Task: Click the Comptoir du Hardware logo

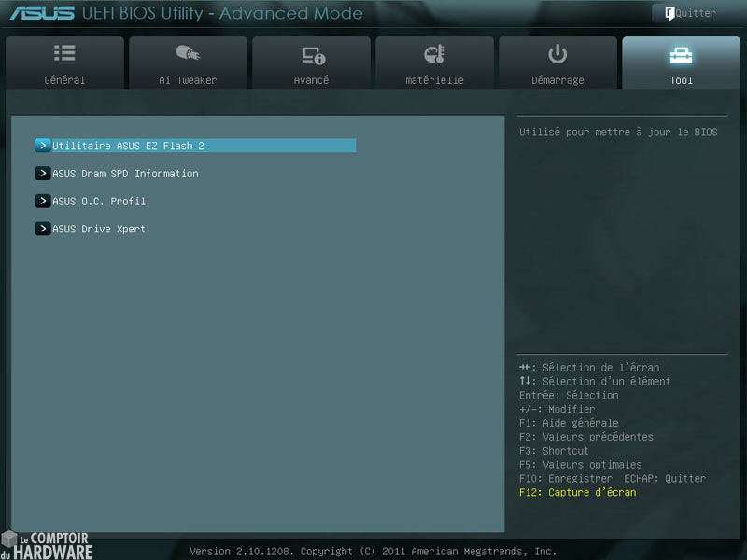Action: pyautogui.click(x=47, y=543)
